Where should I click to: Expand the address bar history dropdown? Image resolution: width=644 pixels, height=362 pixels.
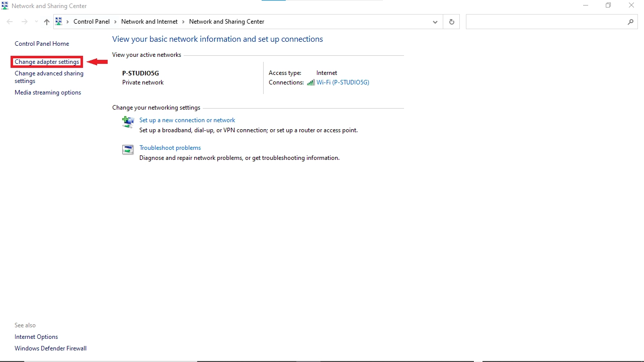435,22
